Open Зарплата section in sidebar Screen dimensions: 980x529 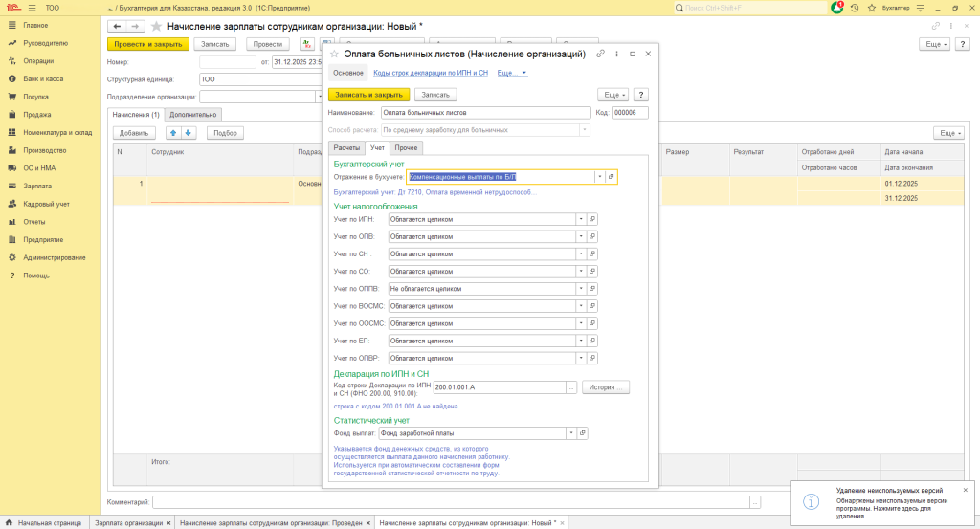coord(37,186)
